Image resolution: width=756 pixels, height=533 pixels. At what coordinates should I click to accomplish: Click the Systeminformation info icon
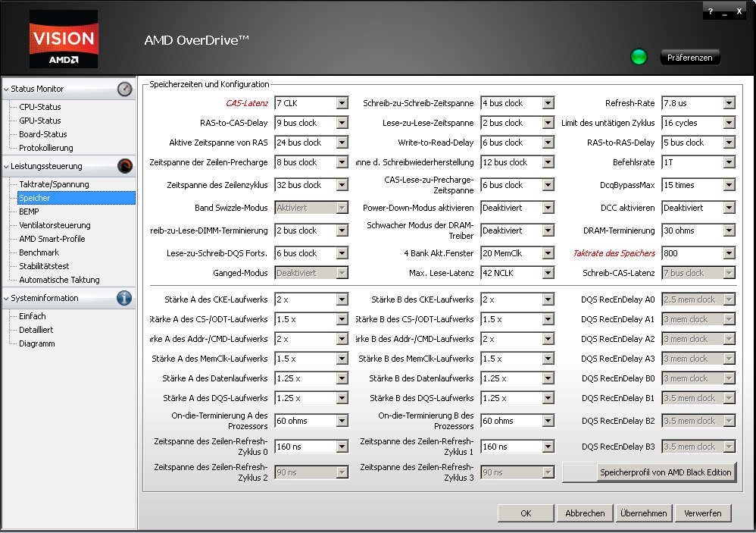point(124,298)
